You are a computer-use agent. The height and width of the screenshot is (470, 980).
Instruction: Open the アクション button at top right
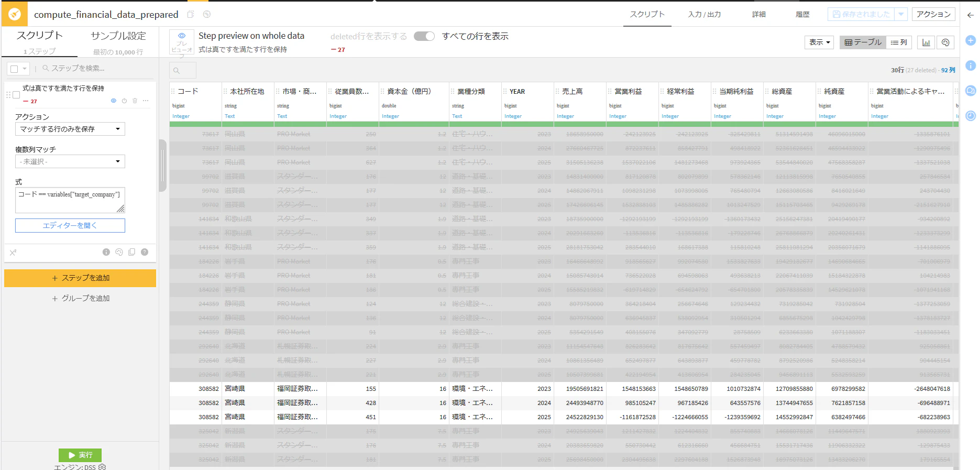click(933, 14)
